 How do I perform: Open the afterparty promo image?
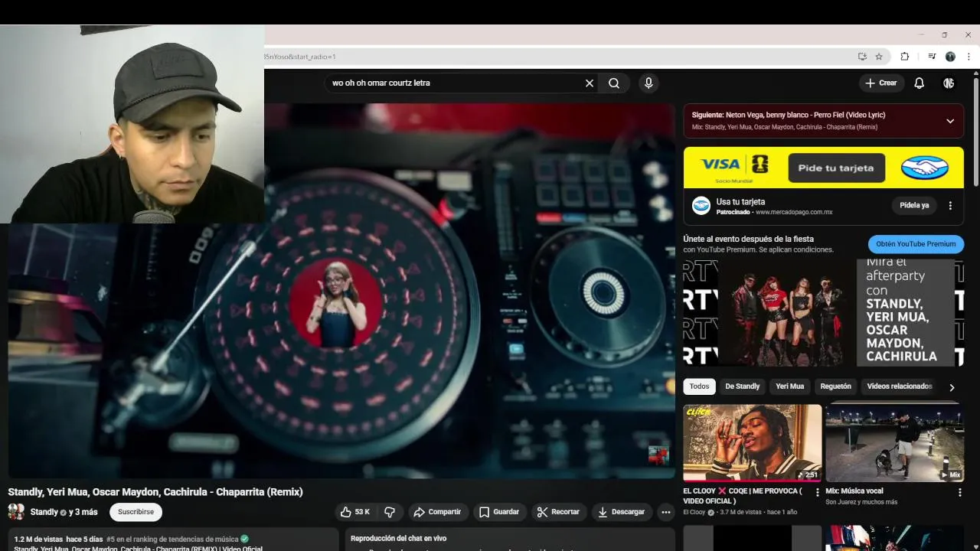click(824, 312)
